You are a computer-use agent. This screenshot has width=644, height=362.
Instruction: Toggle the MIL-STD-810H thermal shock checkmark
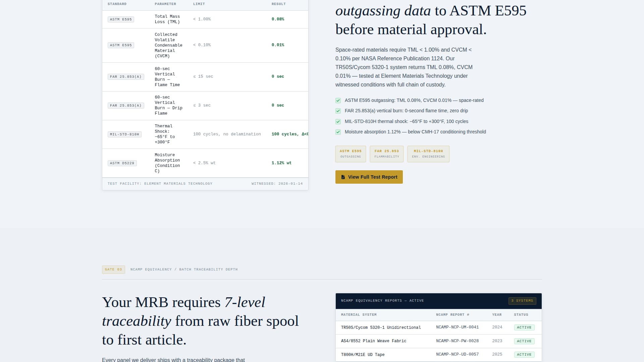[x=338, y=122]
